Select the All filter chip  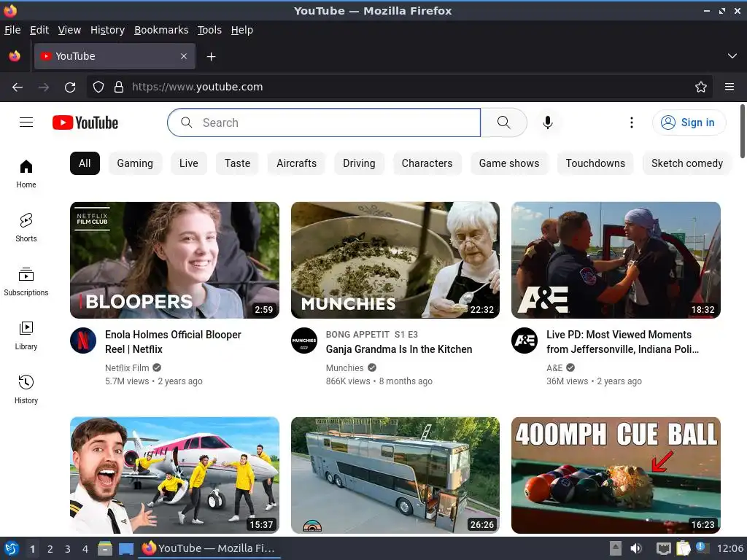click(85, 163)
